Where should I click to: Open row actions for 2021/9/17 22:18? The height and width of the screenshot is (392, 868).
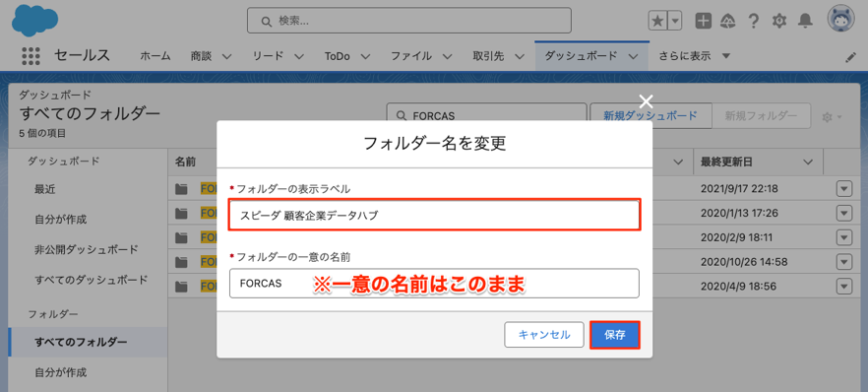[x=843, y=189]
